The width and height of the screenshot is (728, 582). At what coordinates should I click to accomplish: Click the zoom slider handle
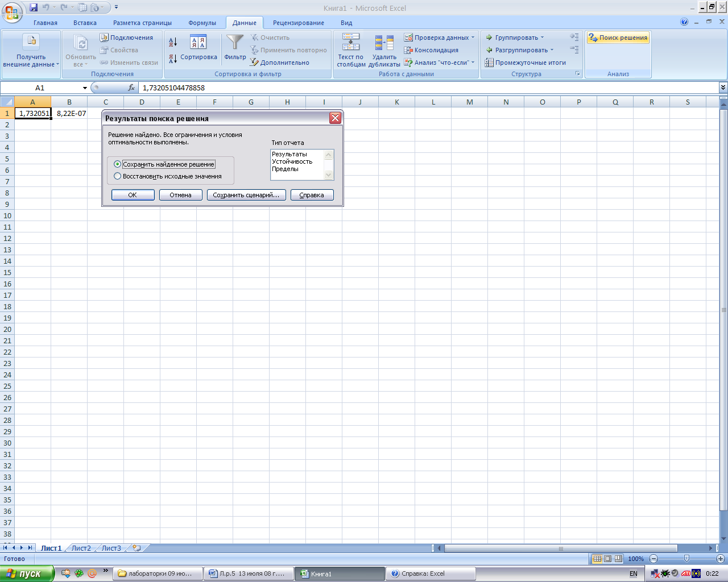click(686, 559)
